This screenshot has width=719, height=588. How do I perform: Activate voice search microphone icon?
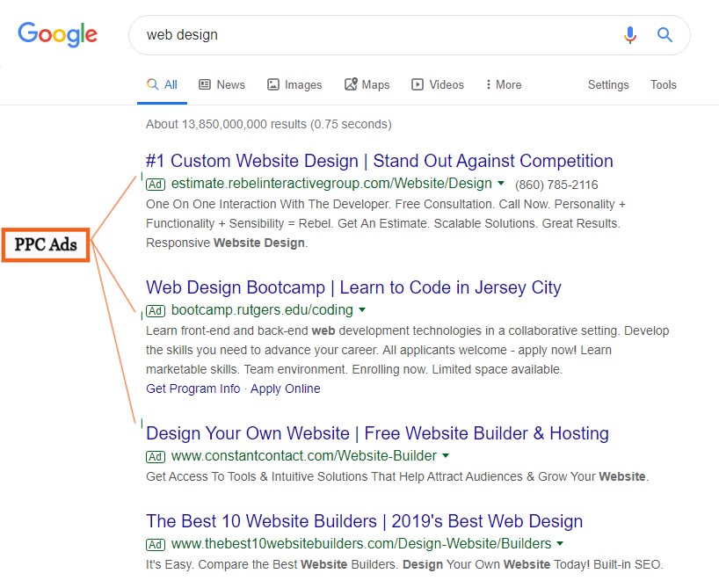point(630,35)
